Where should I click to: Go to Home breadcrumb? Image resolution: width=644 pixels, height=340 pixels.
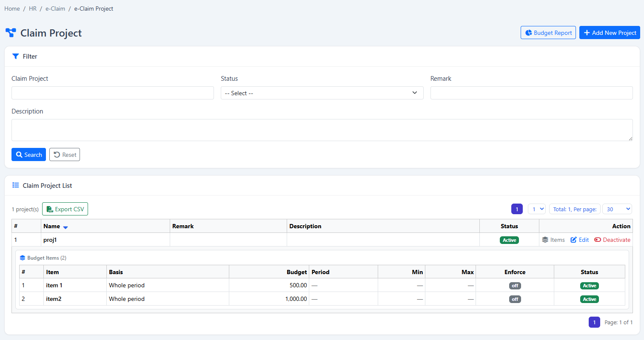coord(12,8)
